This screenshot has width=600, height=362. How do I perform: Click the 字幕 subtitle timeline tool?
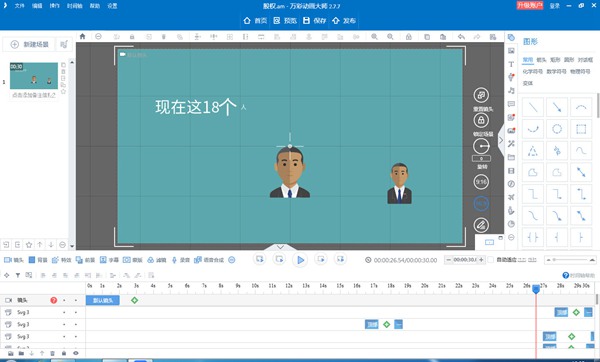[x=109, y=260]
